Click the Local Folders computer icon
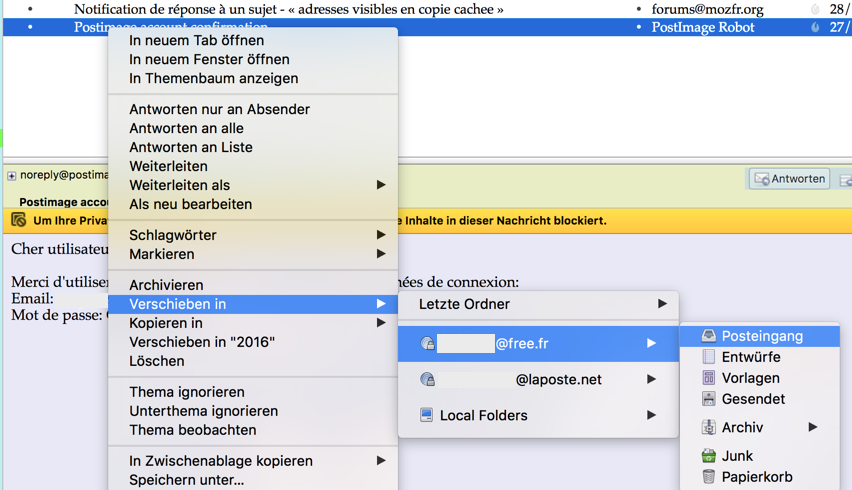 pos(426,415)
